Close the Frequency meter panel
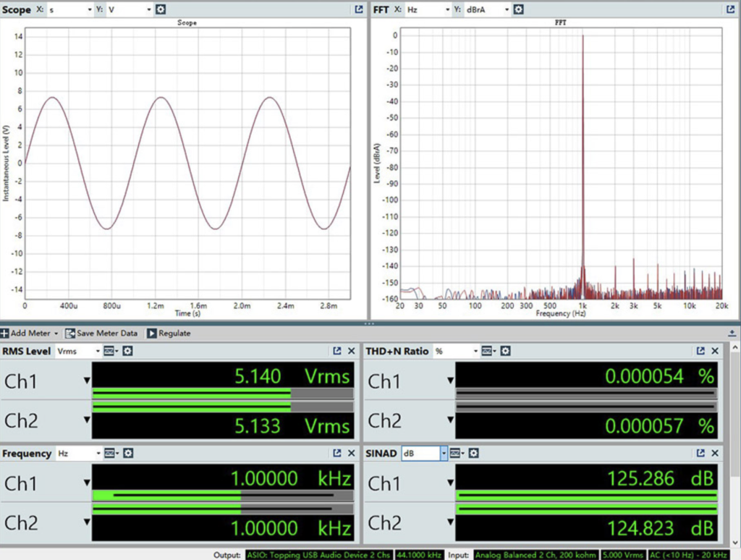Viewport: 741px width, 560px height. (x=352, y=454)
